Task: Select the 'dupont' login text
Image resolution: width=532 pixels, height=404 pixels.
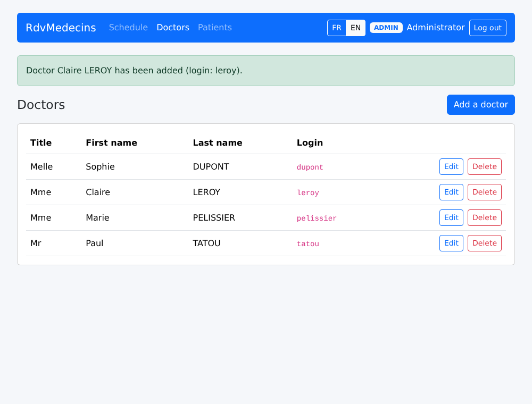Action: click(310, 167)
